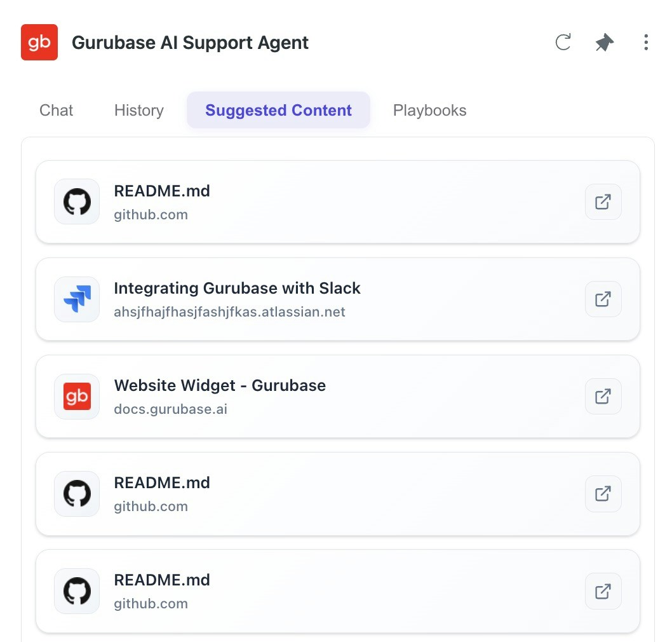Screen dimensions: 672x642
Task: Open the three-dot overflow menu
Action: (646, 42)
